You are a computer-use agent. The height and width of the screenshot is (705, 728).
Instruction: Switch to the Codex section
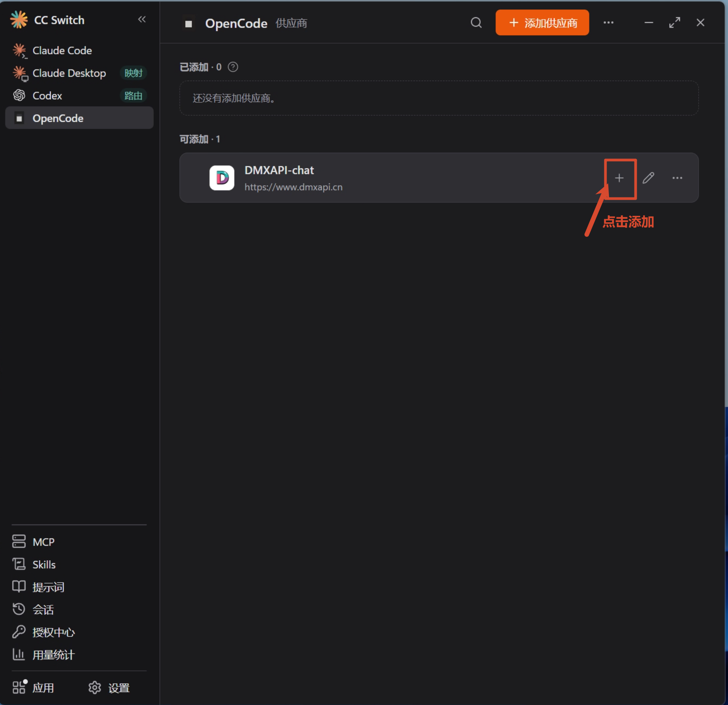(79, 95)
